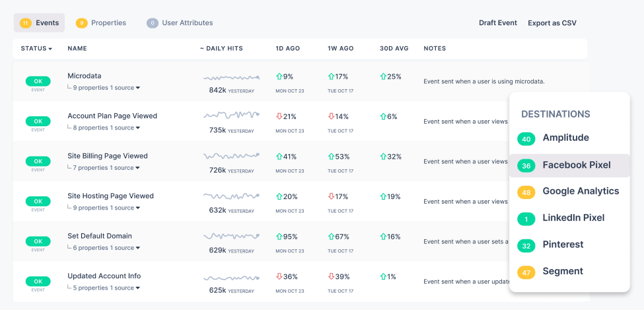The height and width of the screenshot is (310, 644).
Task: Click the yellow 48 Google Analytics badge
Action: 526,192
